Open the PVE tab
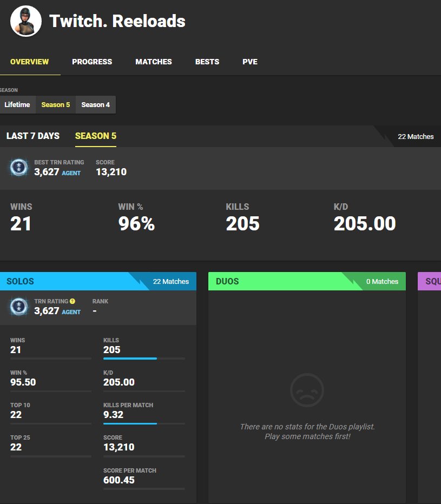 click(250, 62)
